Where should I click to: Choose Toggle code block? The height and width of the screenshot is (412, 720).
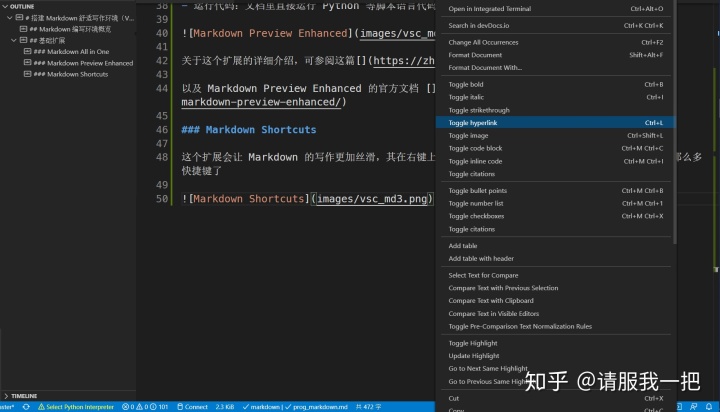pos(556,148)
